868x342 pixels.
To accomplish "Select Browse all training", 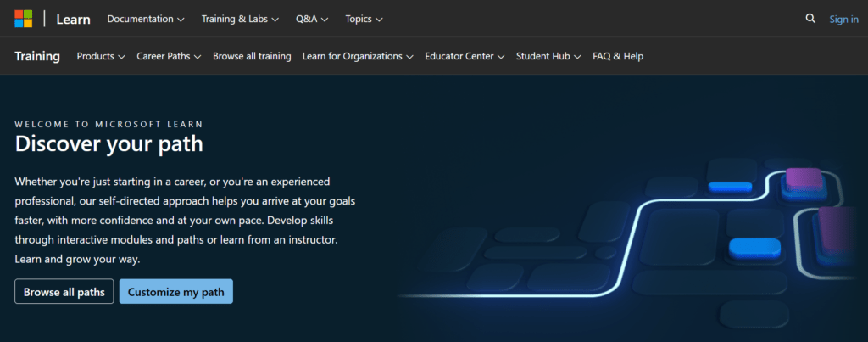I will (x=252, y=56).
